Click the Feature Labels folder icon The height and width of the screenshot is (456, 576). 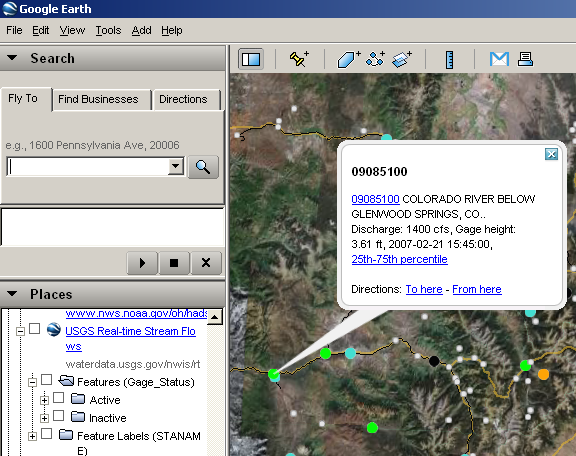66,434
